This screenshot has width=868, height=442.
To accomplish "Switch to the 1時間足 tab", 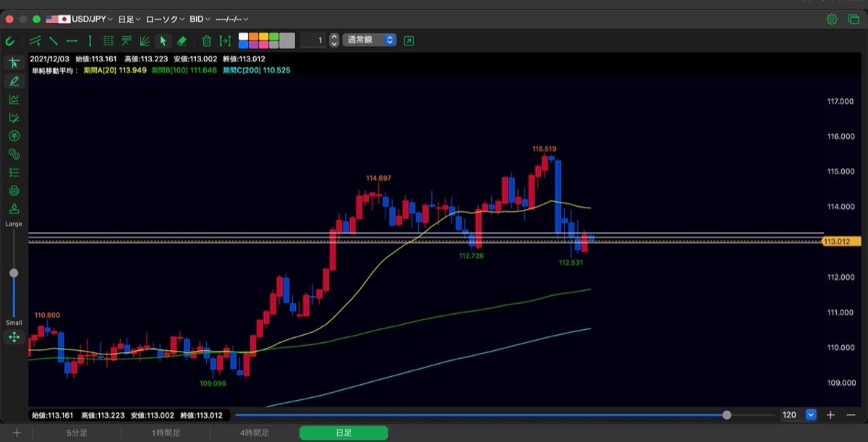I will pyautogui.click(x=166, y=433).
